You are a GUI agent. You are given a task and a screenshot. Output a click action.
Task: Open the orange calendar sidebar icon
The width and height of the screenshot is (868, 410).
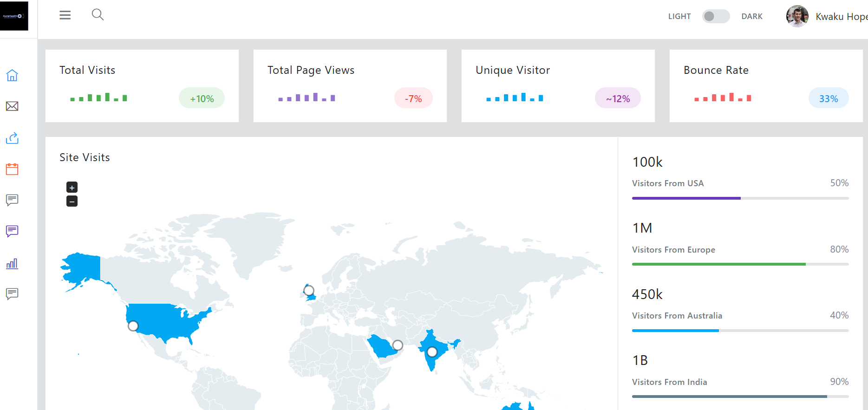click(12, 169)
